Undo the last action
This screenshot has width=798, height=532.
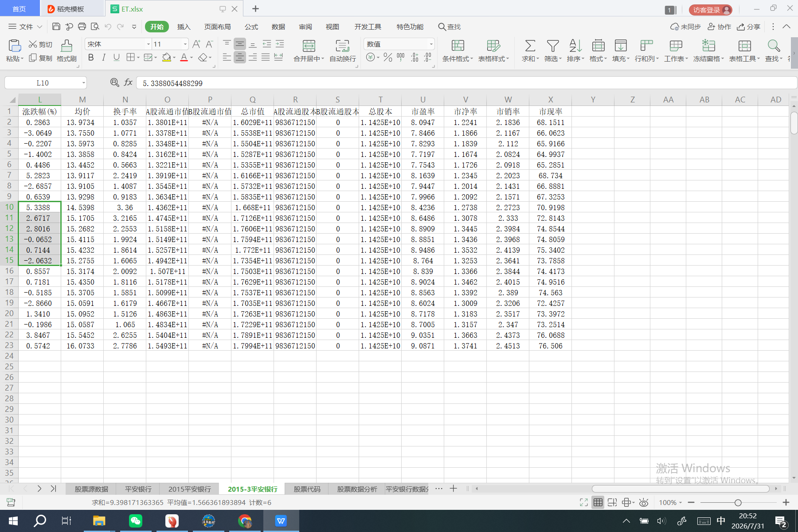tap(108, 27)
